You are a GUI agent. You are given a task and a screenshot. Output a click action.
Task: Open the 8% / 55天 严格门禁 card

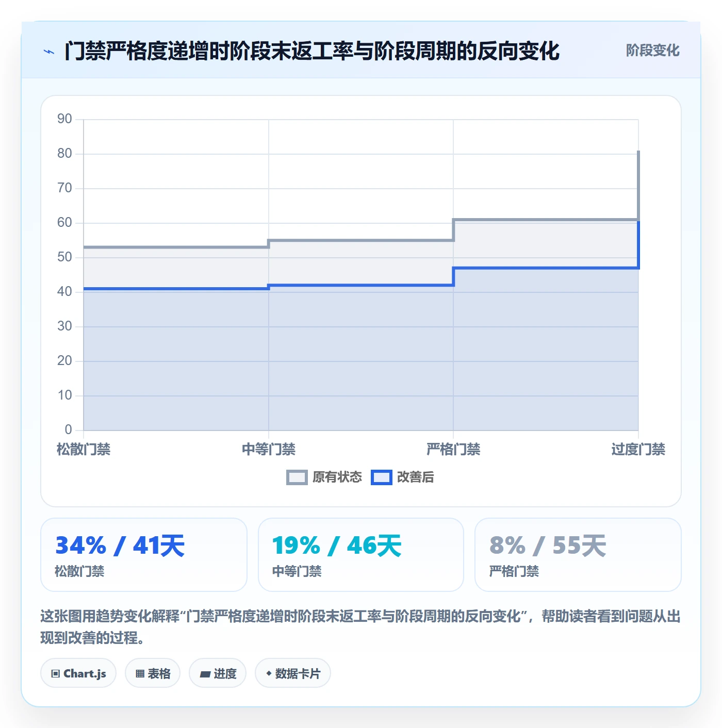(x=578, y=555)
